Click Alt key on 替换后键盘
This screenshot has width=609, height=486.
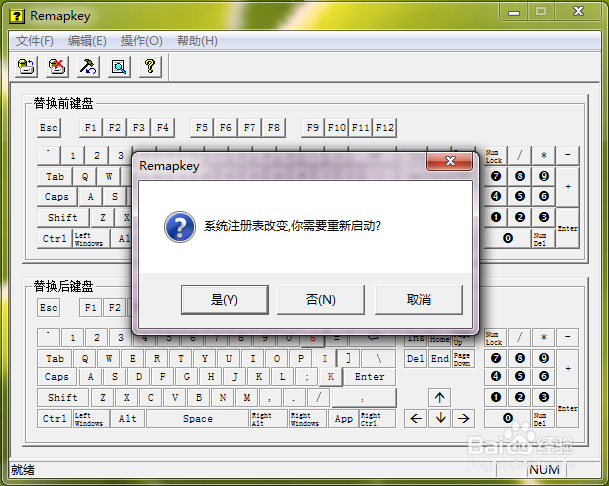pyautogui.click(x=127, y=419)
